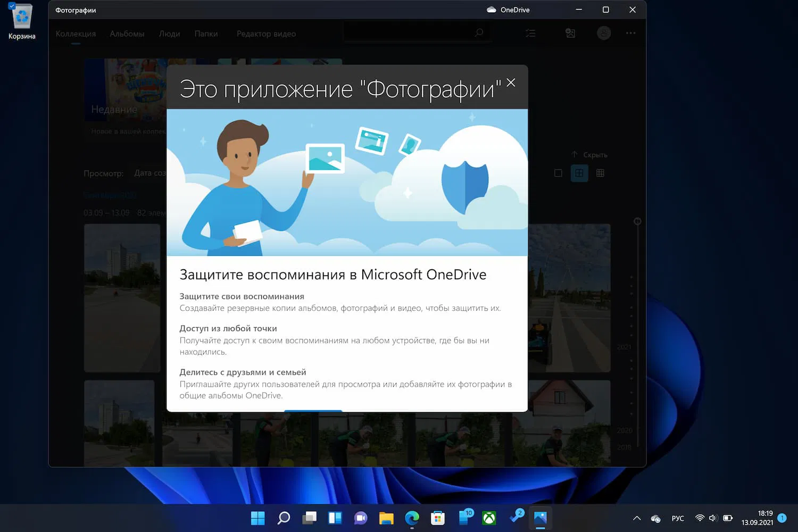Open the three-dot more menu in Photos
Image resolution: width=798 pixels, height=532 pixels.
[631, 33]
